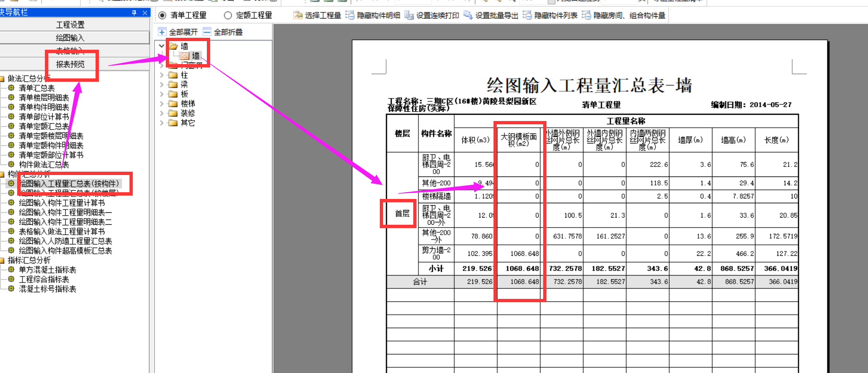868x373 pixels.
Task: Click the gear icon beside 单方混凝土指标表
Action: point(11,270)
